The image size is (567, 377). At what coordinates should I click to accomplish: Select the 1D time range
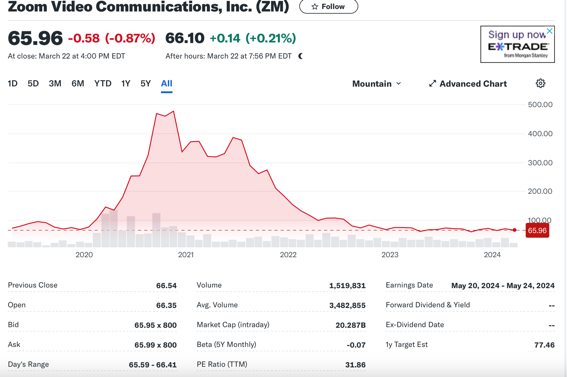coord(13,84)
